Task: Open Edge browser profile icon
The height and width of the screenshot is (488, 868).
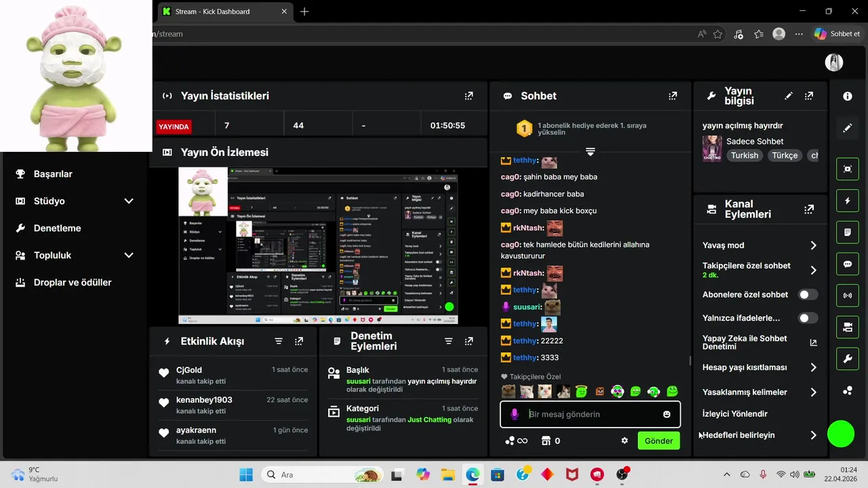Action: coord(779,34)
